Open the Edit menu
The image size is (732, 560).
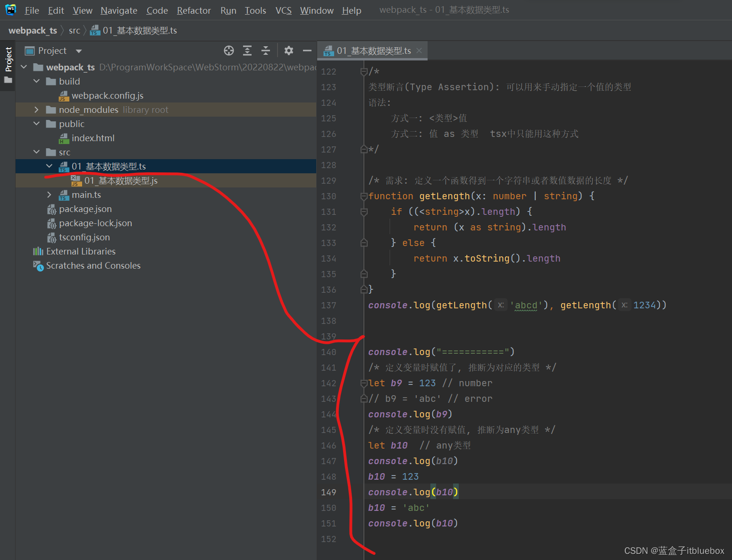coord(56,10)
